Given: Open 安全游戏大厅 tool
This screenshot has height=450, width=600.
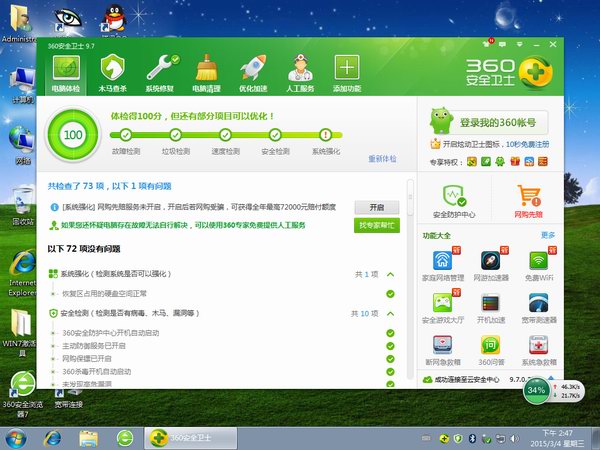Looking at the screenshot, I should click(443, 308).
